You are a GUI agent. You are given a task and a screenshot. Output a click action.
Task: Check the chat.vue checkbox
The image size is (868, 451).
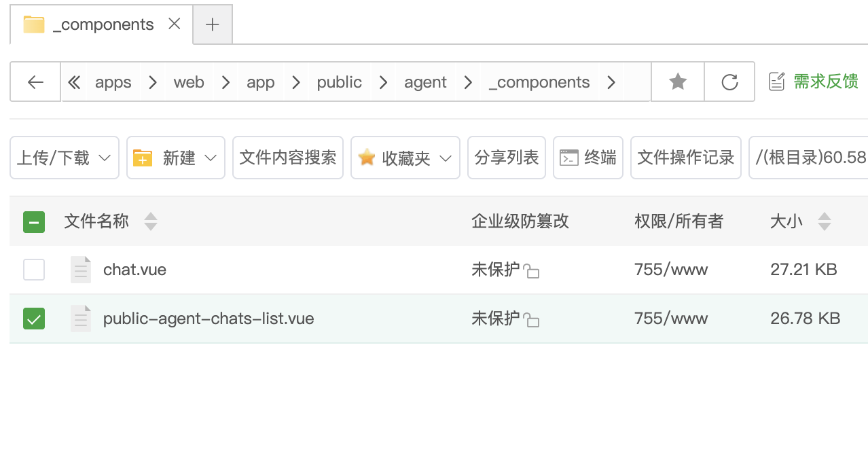[34, 270]
